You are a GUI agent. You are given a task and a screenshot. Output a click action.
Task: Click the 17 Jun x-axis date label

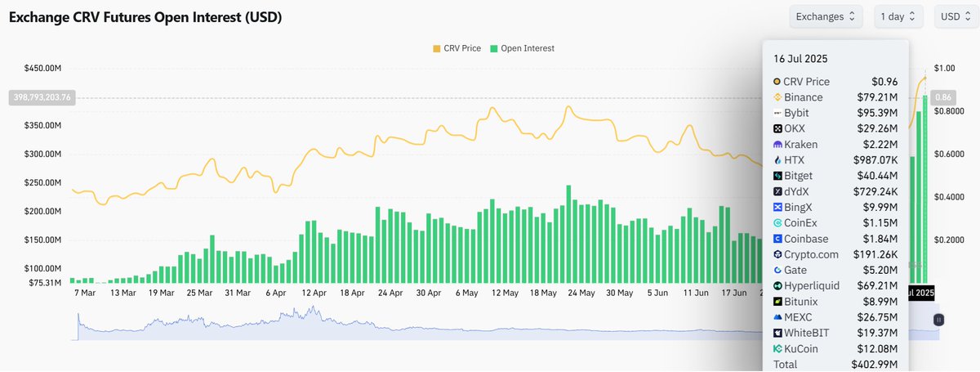click(733, 293)
